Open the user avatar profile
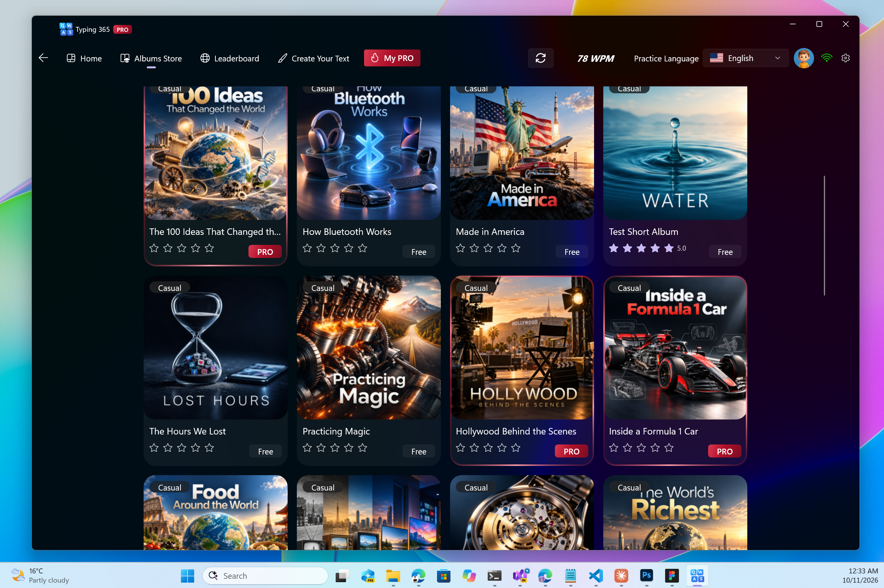884x588 pixels. point(803,58)
